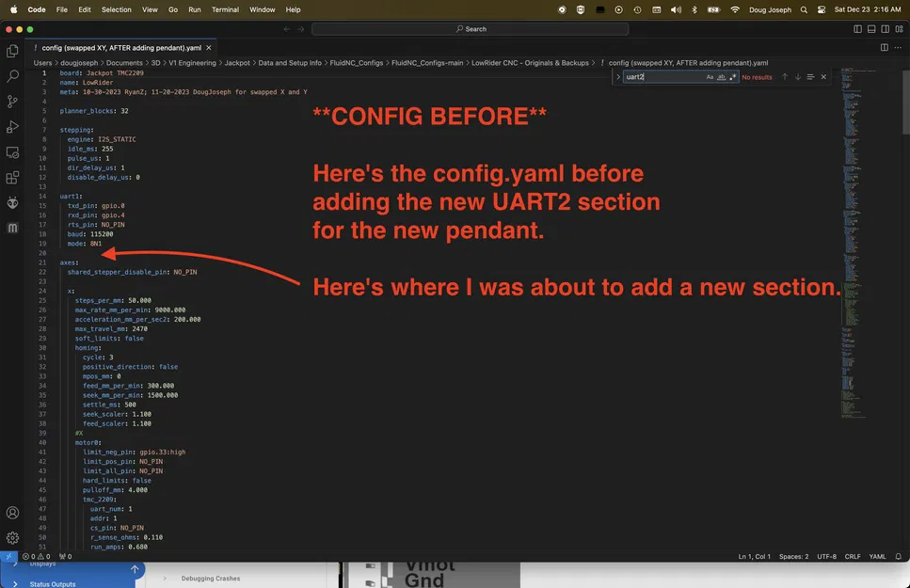The height and width of the screenshot is (588, 910).
Task: Close the config yaml editor tab
Action: [209, 48]
